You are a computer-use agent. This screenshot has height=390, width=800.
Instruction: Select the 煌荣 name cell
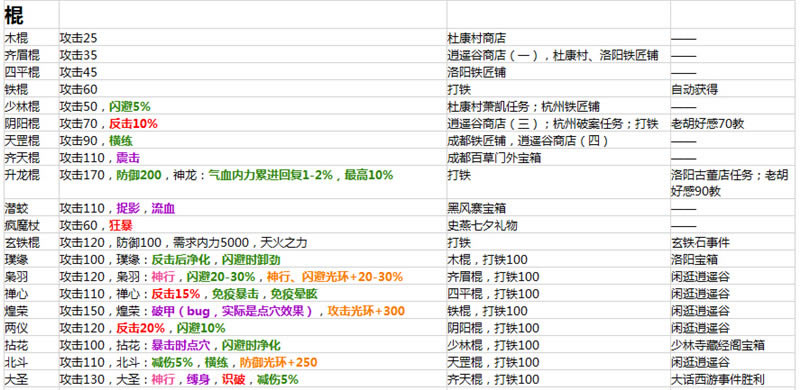point(31,311)
